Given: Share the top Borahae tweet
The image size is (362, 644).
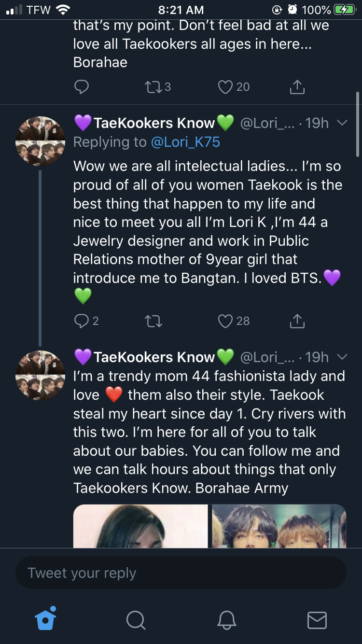Looking at the screenshot, I should 297,87.
